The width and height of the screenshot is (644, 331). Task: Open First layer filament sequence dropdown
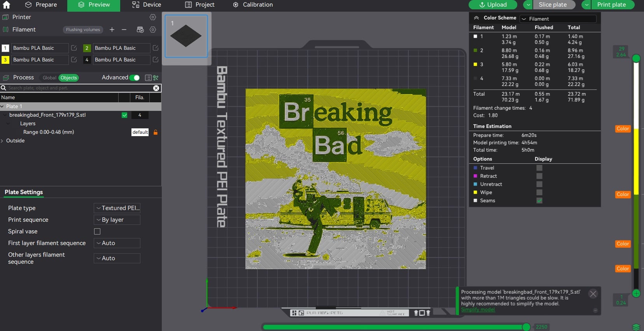coord(117,243)
